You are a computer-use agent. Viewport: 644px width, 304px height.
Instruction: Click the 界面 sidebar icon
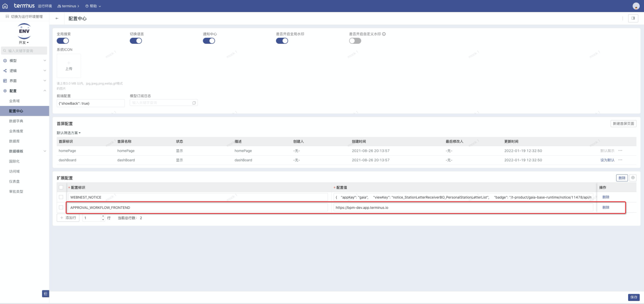click(x=5, y=81)
